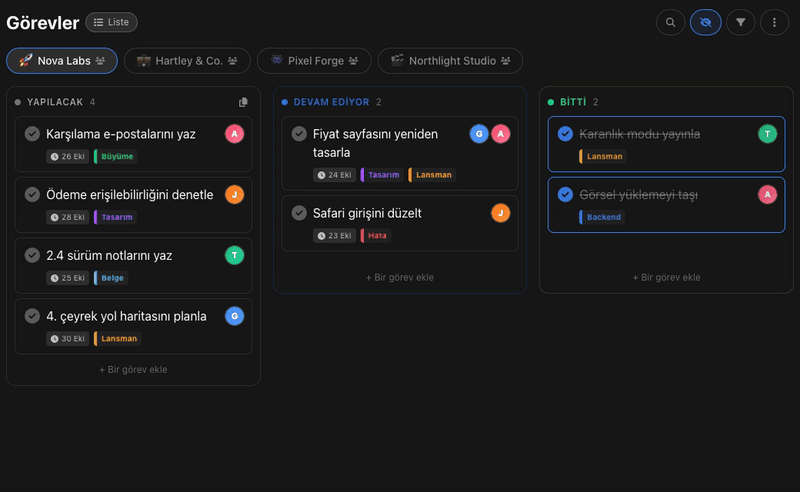Select the Nova Labs workspace tab
Screen dimensions: 800x492
(62, 61)
